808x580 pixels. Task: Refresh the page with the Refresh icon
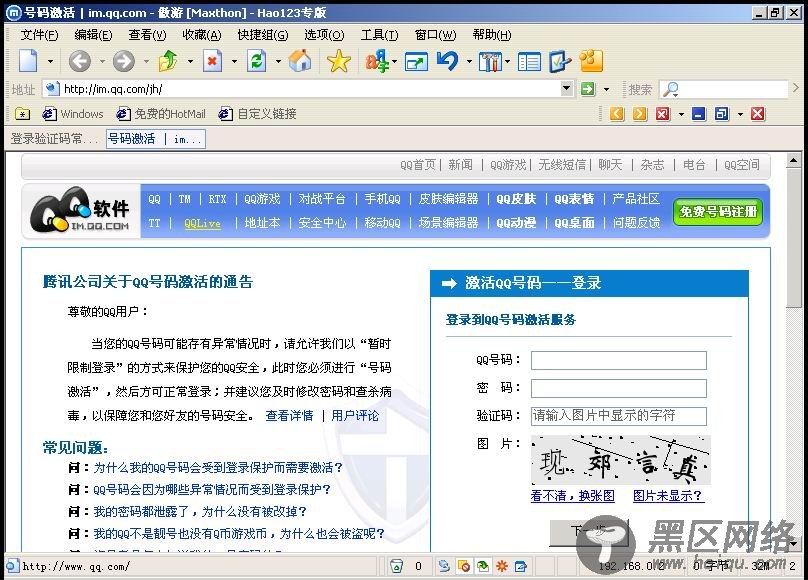[x=256, y=61]
